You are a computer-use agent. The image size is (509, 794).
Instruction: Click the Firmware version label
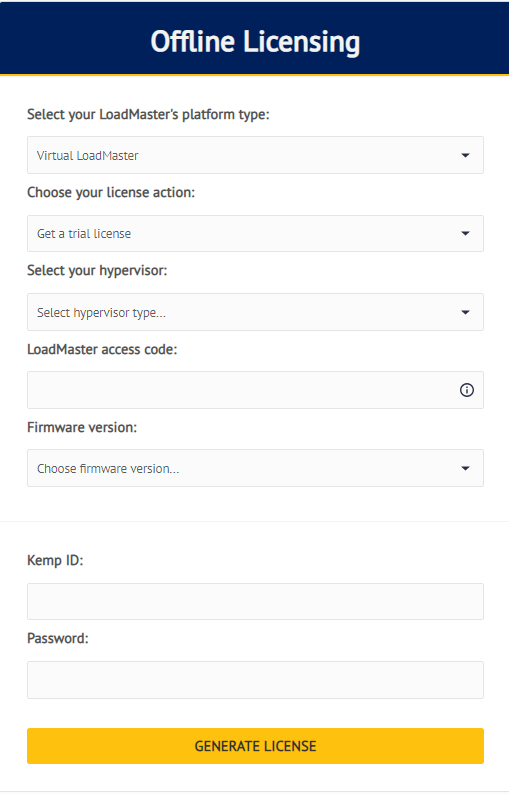click(82, 427)
